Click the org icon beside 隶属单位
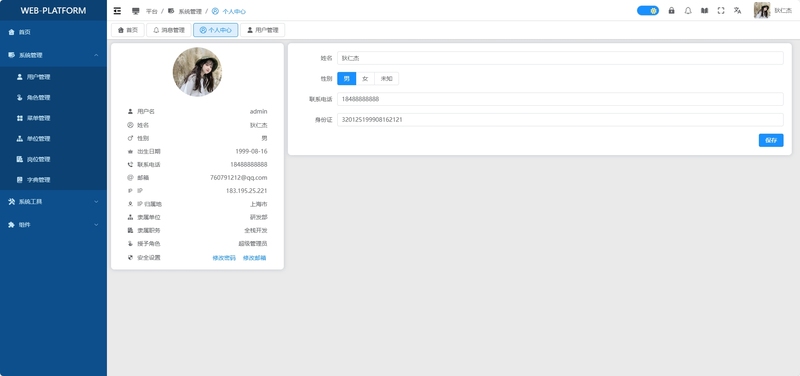Screen dimensions: 800x376 [x=130, y=217]
